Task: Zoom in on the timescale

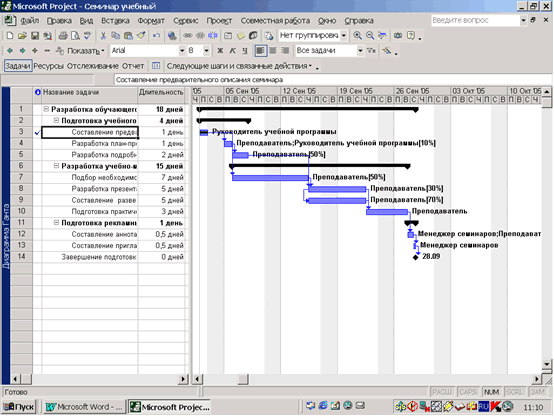Action: 357,35
